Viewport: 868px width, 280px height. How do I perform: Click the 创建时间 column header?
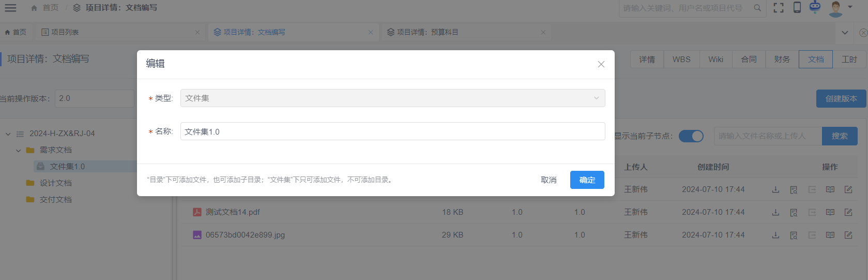(x=713, y=167)
